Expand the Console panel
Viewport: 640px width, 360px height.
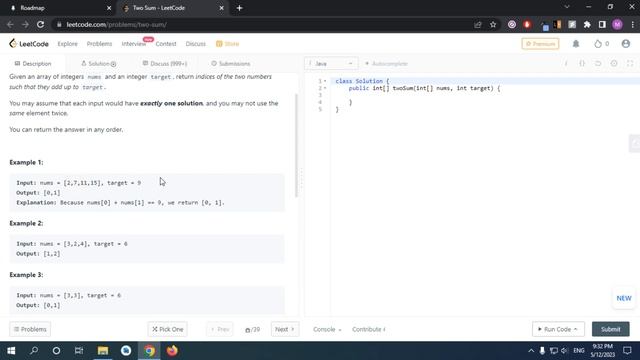(327, 329)
